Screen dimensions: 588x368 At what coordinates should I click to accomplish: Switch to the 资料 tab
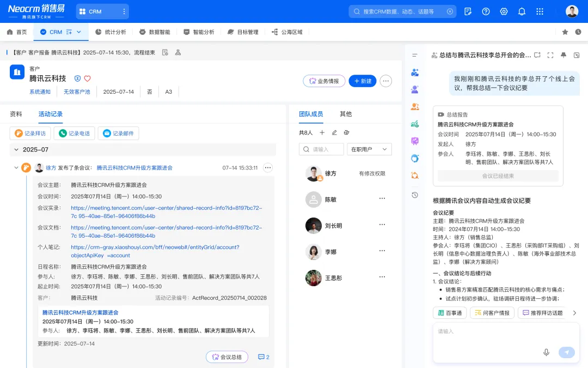16,114
